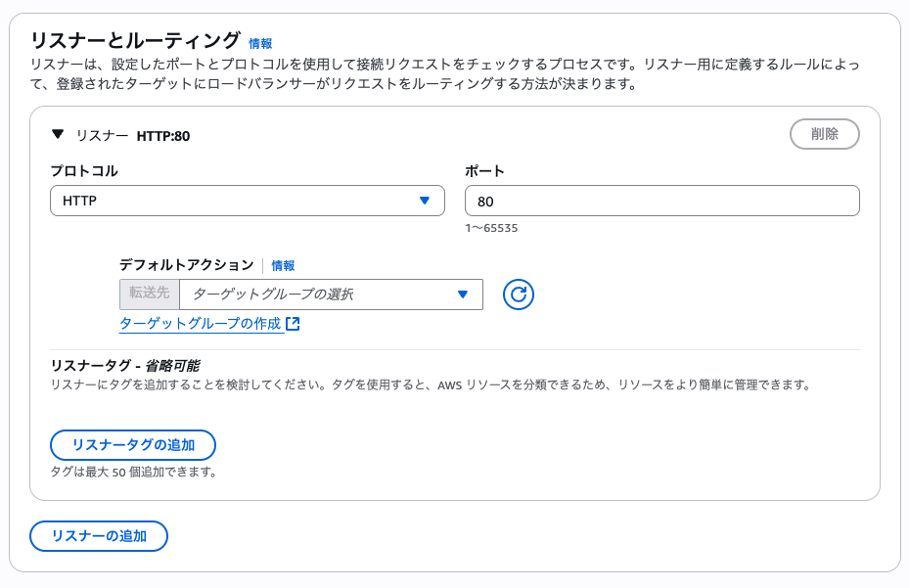Click the circular reload icon next to default action
The image size is (910, 588).
click(519, 294)
